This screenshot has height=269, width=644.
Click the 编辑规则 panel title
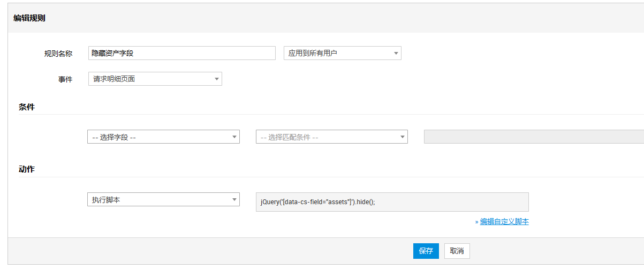(29, 18)
